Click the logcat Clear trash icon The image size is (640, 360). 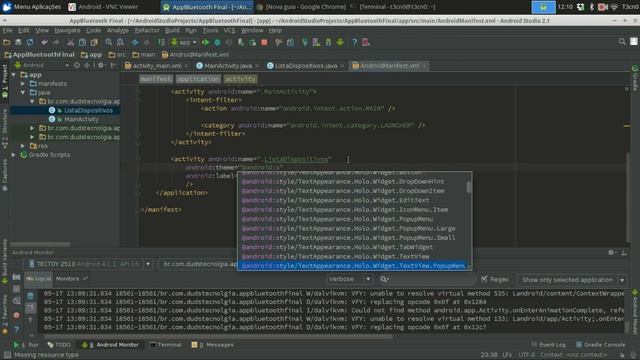coord(31,296)
